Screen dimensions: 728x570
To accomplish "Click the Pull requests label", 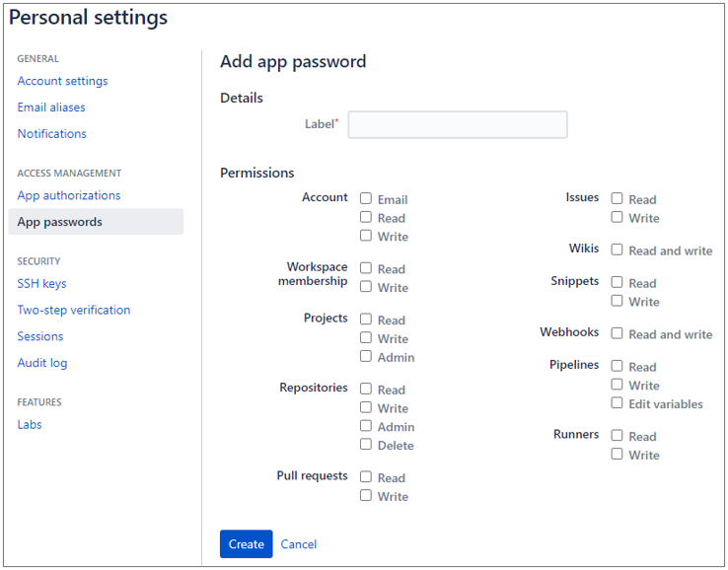I will pos(312,475).
